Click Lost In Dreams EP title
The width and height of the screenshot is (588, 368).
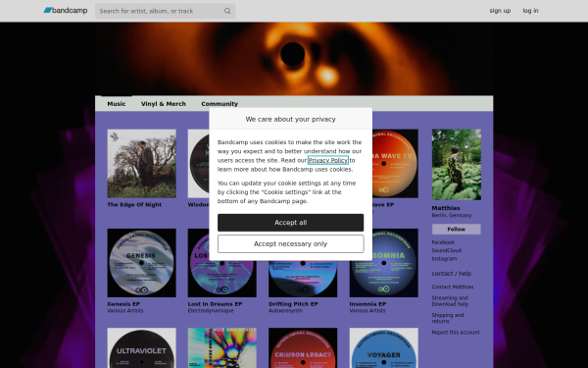click(x=215, y=304)
